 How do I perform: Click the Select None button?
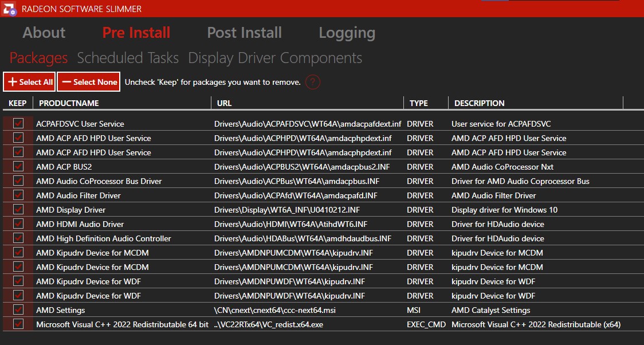(89, 82)
